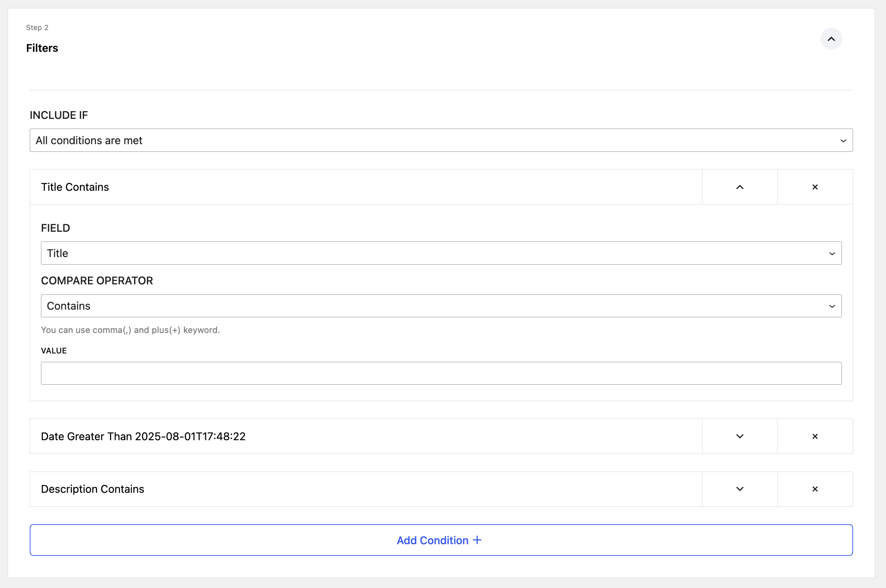The height and width of the screenshot is (588, 886).
Task: Open the Include If conditions dropdown
Action: [441, 141]
